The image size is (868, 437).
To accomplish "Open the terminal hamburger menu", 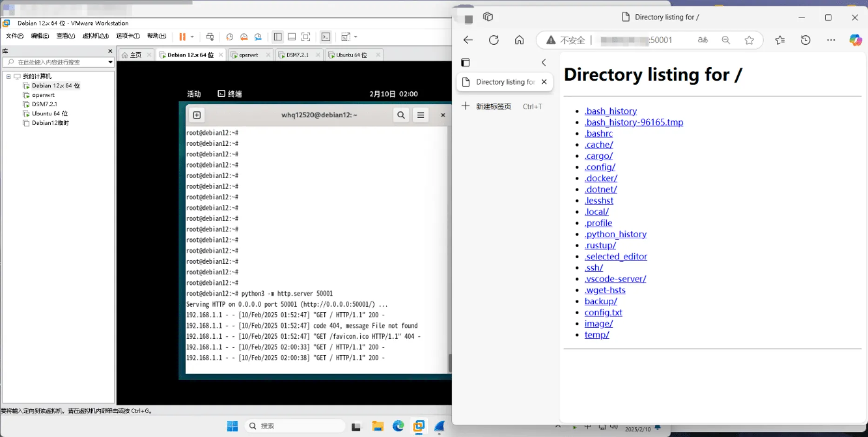I will coord(421,115).
